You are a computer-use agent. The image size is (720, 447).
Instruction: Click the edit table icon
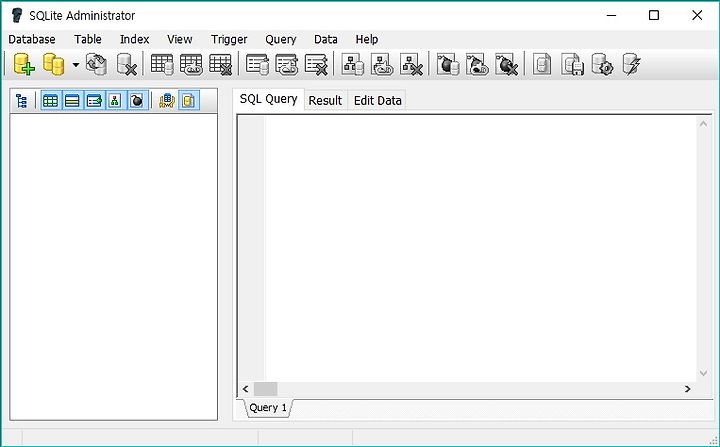(x=191, y=64)
